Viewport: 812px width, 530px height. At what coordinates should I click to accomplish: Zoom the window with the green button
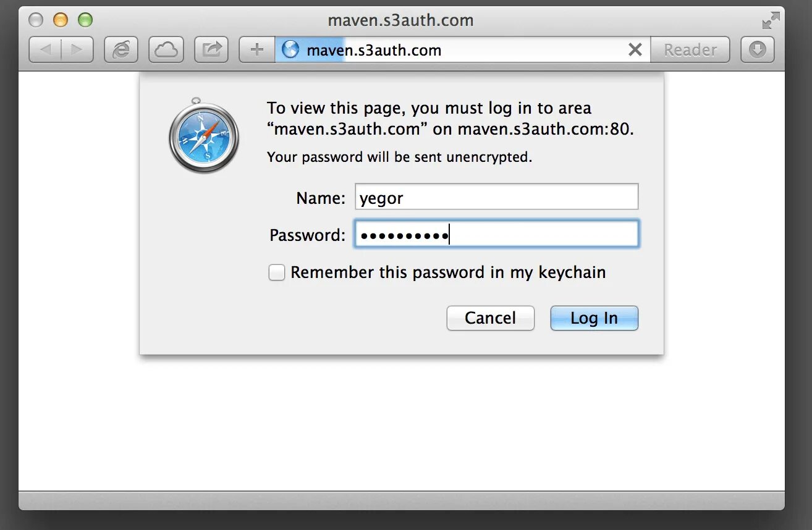pos(85,20)
